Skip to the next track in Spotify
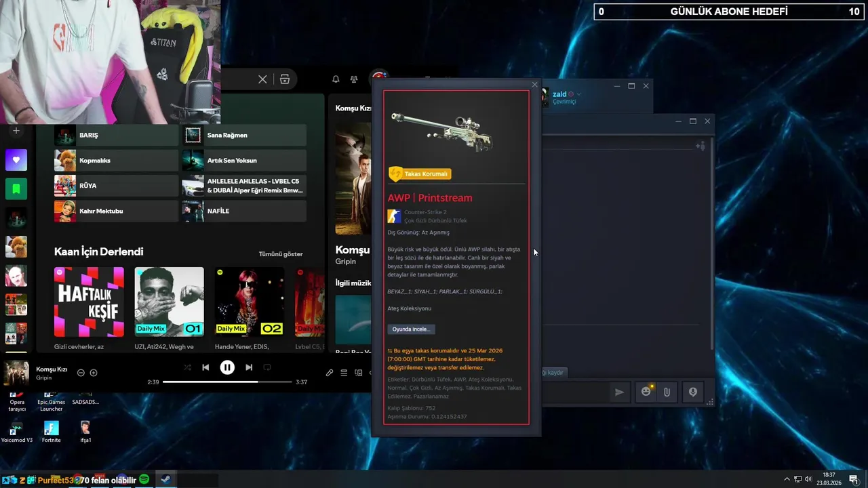868x488 pixels. (x=249, y=367)
